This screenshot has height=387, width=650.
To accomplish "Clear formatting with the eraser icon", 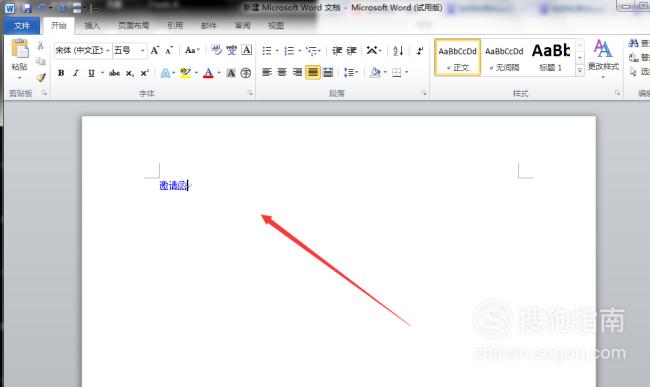I will pos(217,51).
